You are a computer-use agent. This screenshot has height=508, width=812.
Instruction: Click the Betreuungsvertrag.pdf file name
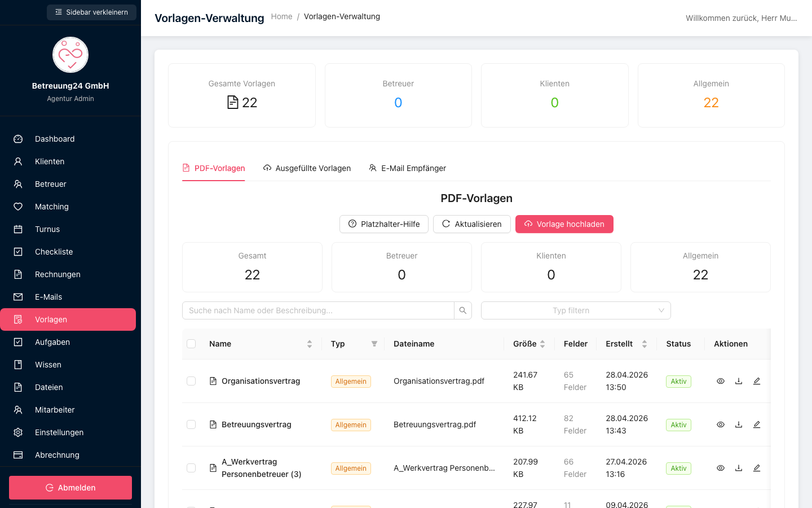pos(435,424)
